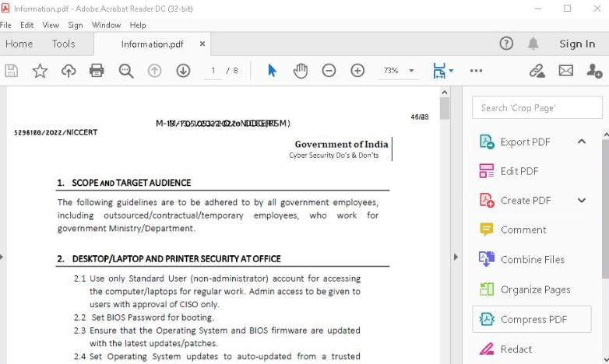Add the document to starred files
The image size is (609, 364).
point(40,71)
